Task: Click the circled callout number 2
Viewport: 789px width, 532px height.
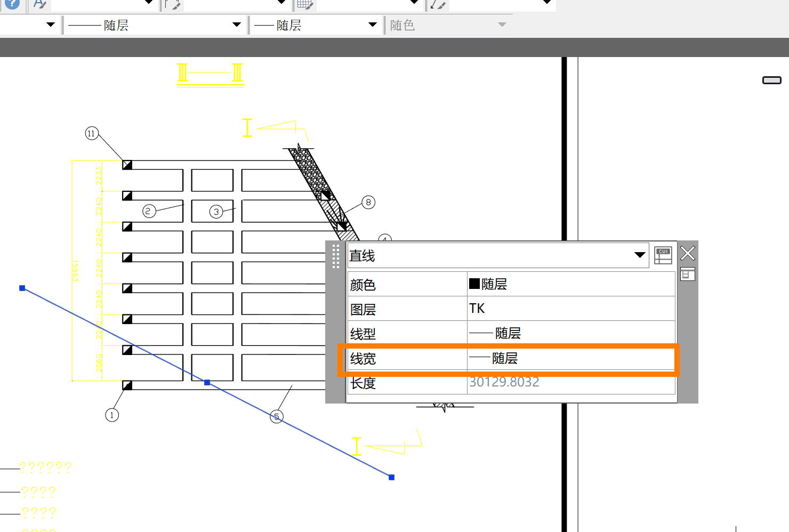Action: pos(149,211)
